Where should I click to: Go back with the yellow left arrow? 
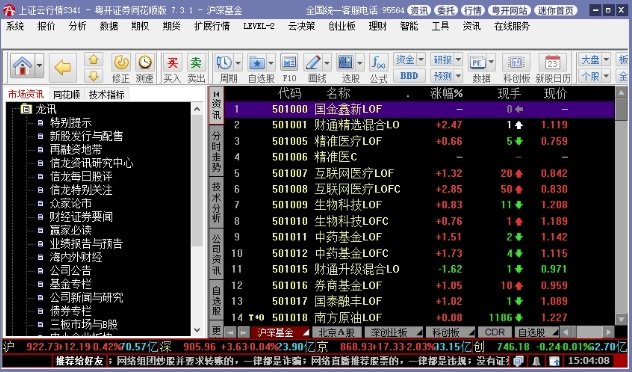(62, 68)
